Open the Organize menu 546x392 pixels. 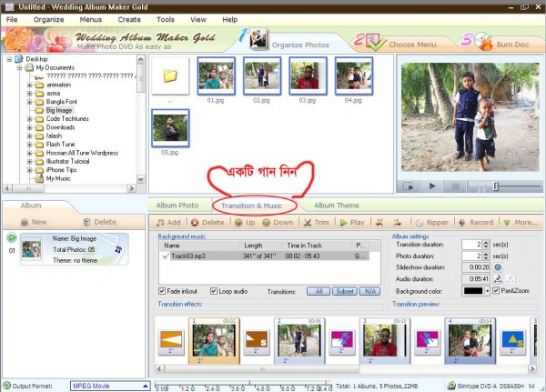point(48,19)
